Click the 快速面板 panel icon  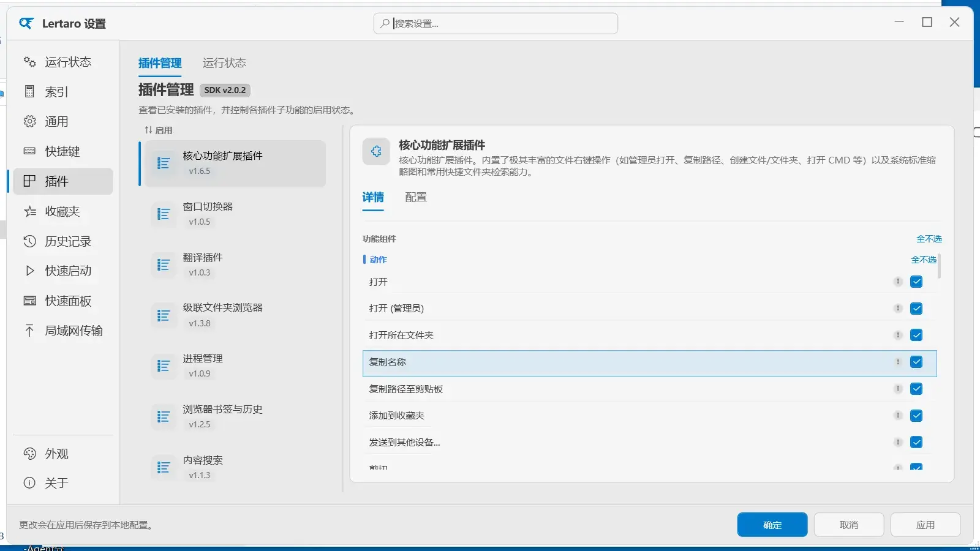tap(29, 301)
